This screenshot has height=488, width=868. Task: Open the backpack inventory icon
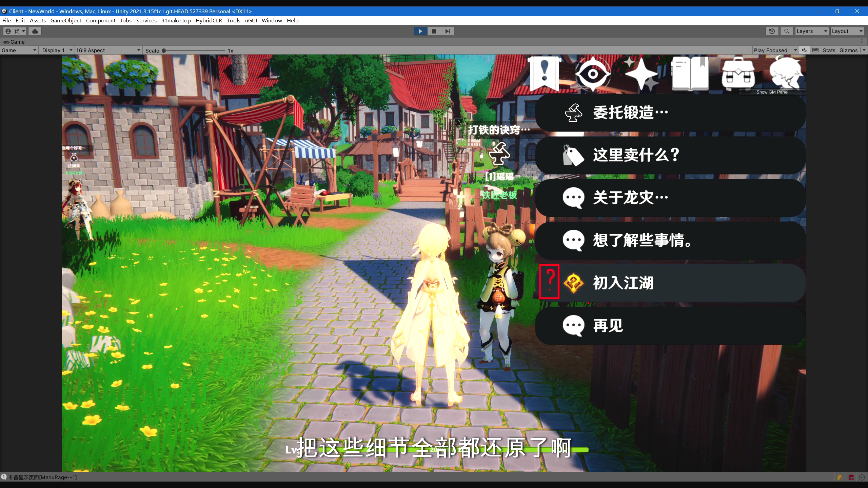tap(738, 75)
